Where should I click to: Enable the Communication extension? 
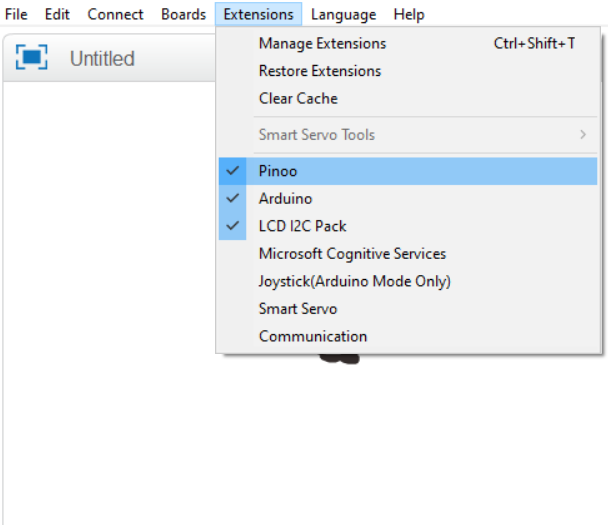tap(408, 336)
